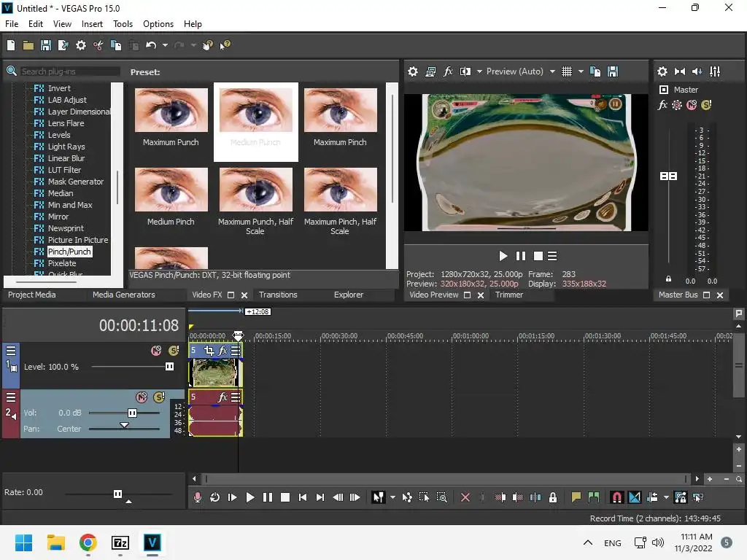Open video track 1 hamburger menu
This screenshot has width=747, height=560.
pyautogui.click(x=10, y=351)
